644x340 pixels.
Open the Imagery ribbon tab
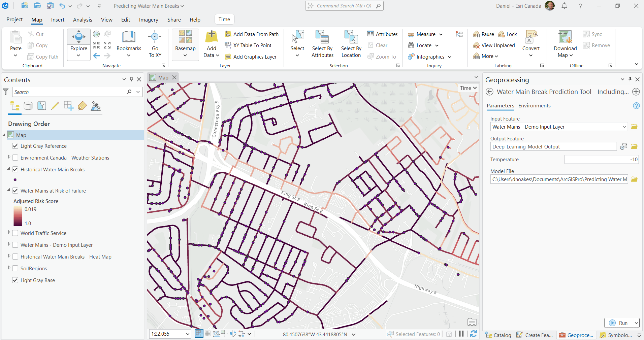[149, 20]
